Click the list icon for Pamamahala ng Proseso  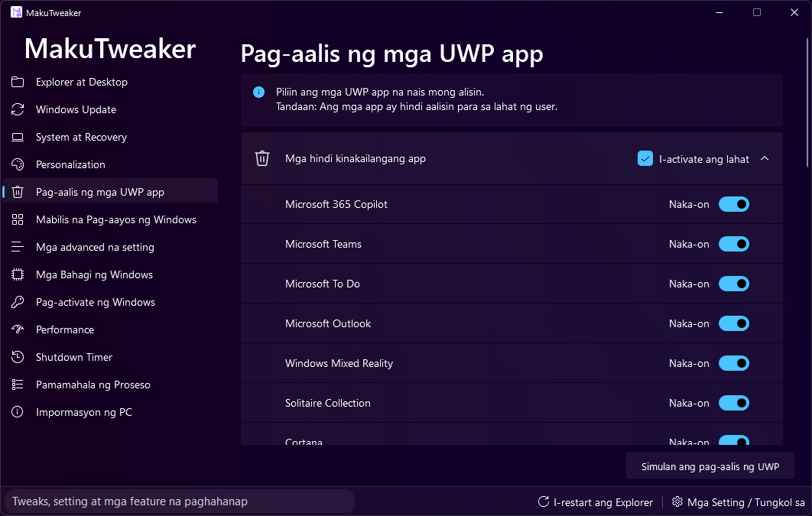click(18, 384)
